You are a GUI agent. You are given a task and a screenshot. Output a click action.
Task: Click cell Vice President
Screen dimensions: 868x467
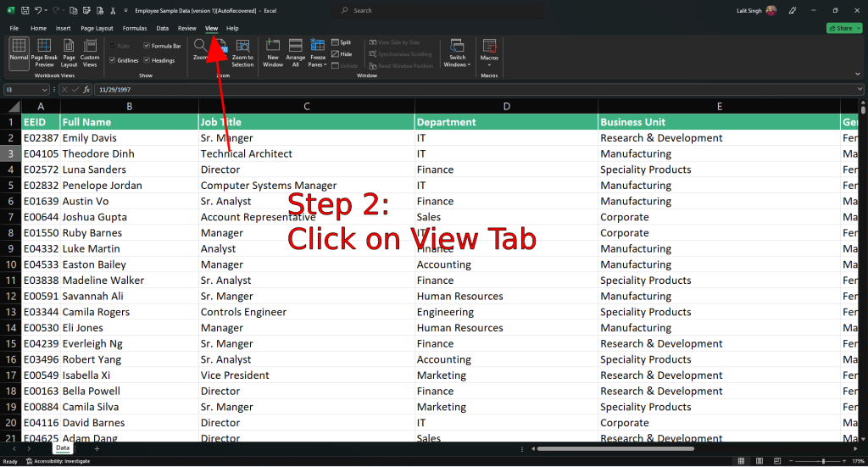click(x=306, y=375)
